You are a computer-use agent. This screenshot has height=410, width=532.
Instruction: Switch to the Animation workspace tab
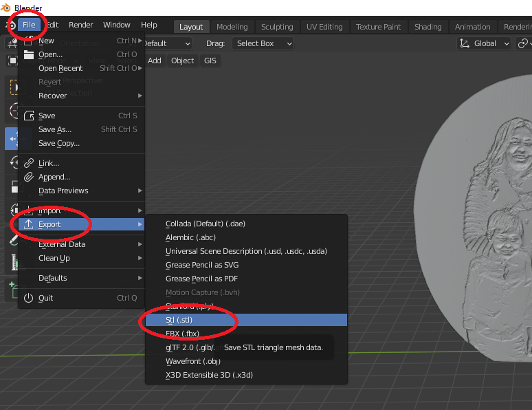coord(473,27)
